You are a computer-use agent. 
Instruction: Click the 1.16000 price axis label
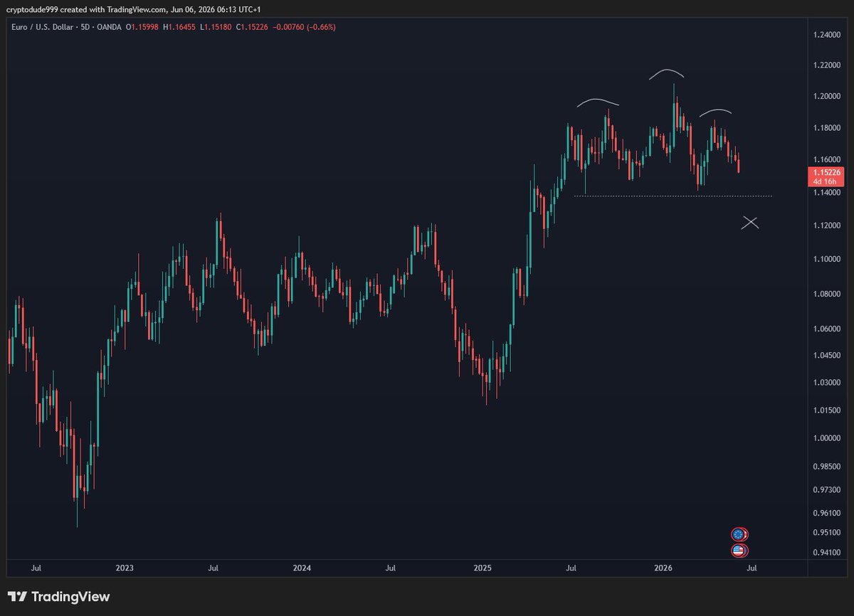click(x=827, y=160)
